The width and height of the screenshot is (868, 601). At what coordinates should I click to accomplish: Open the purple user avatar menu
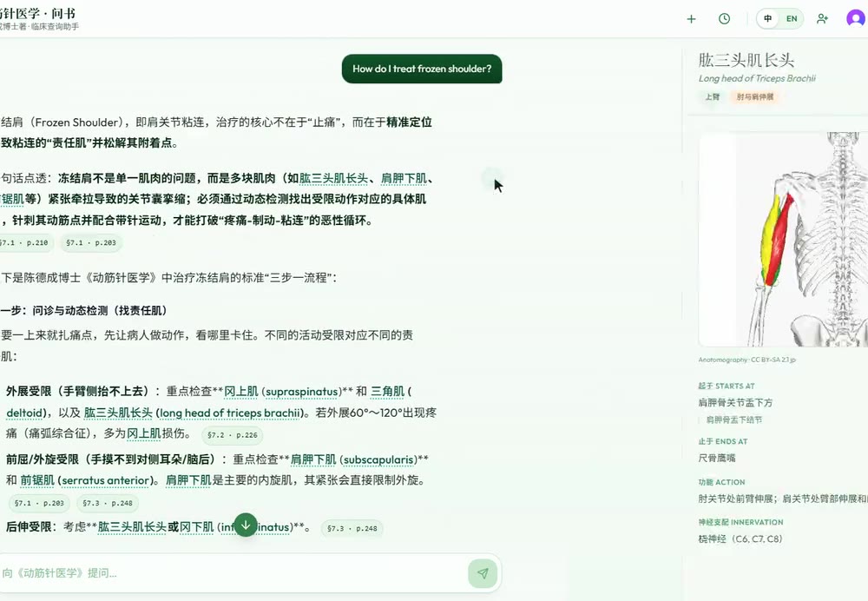point(856,19)
